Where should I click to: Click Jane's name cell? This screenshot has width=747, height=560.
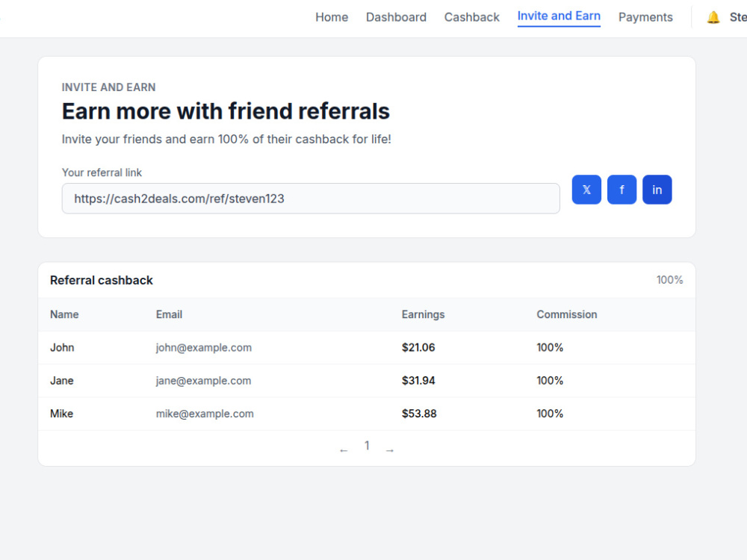click(x=62, y=381)
